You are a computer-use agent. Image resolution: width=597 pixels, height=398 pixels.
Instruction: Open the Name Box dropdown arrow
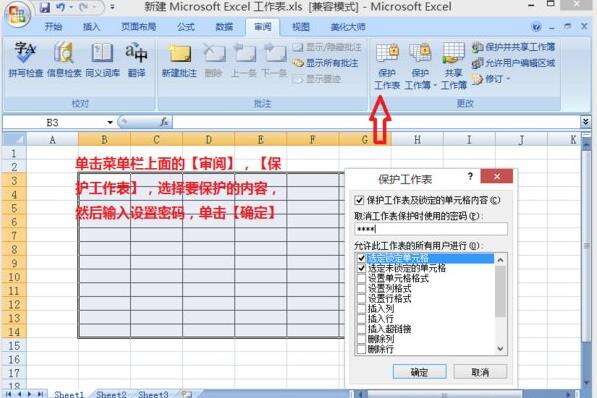pyautogui.click(x=110, y=122)
